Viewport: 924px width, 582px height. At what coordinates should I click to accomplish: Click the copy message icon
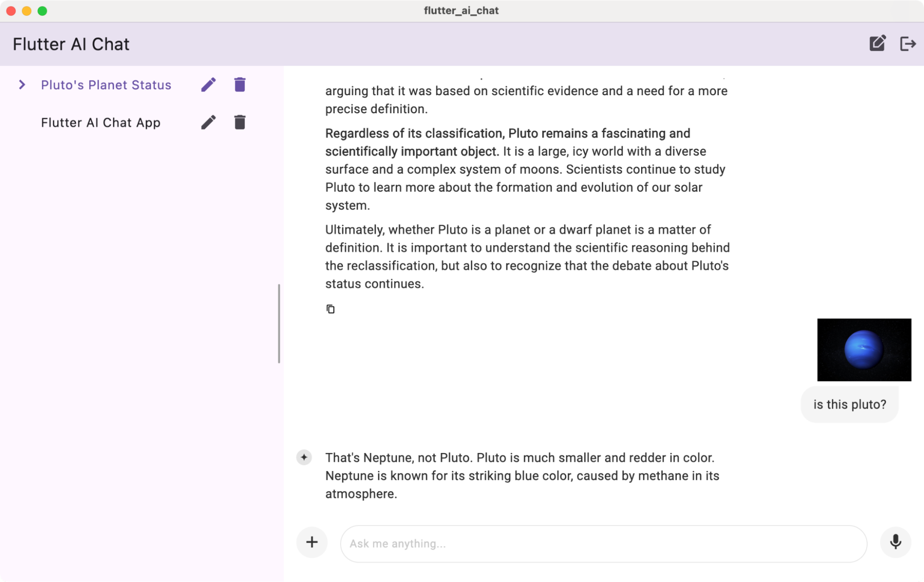click(x=330, y=309)
